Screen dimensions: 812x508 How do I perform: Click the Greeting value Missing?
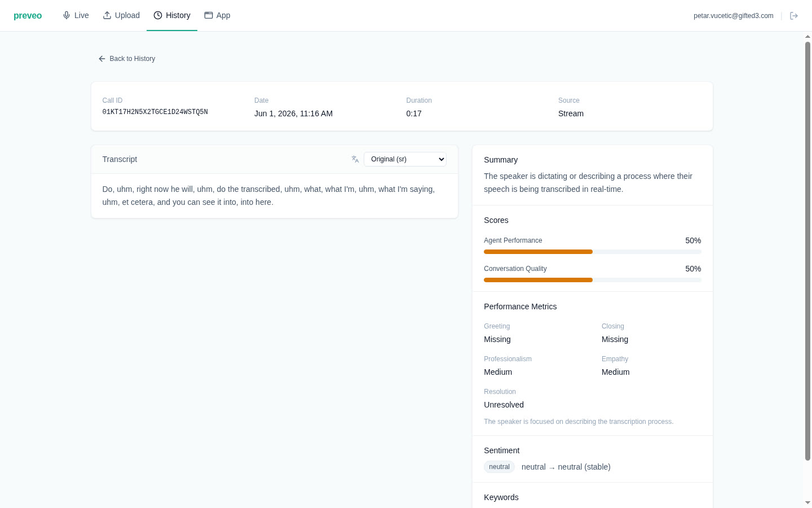(x=497, y=339)
